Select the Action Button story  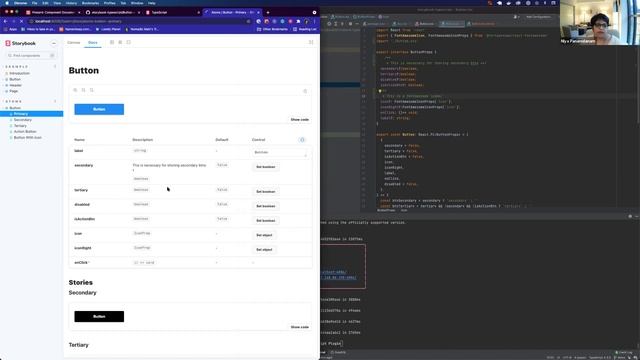point(25,132)
